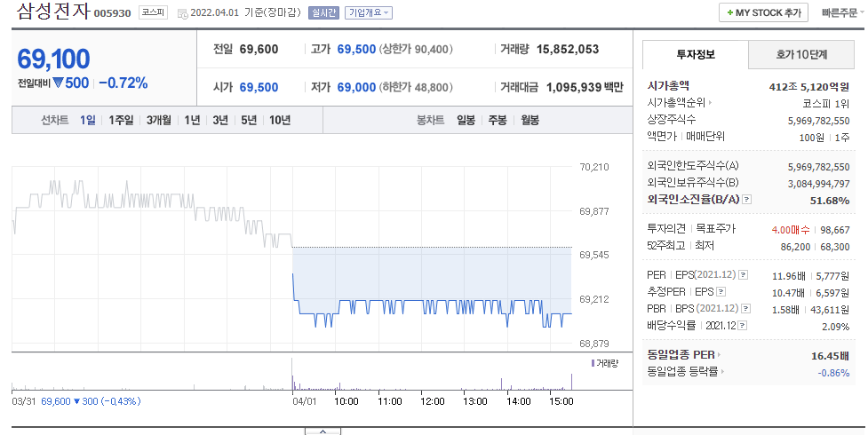Open help icon next to 배당수익률 2021.12
The height and width of the screenshot is (435, 868).
743,326
